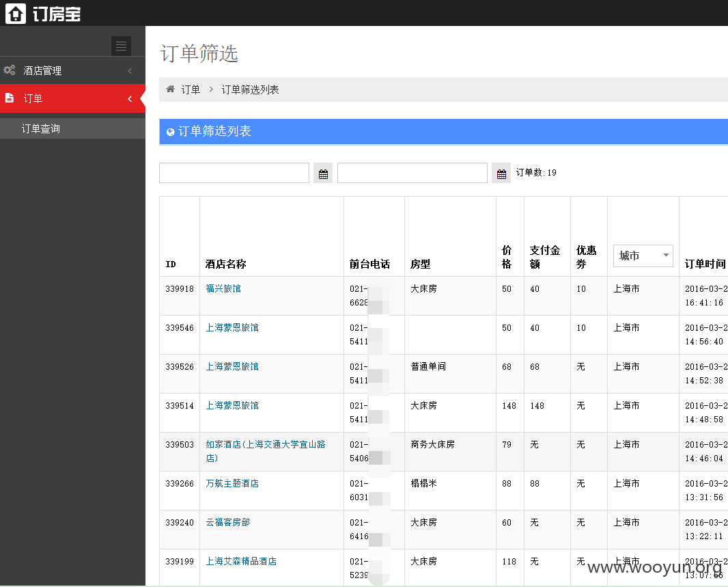
Task: Click the globe icon in 订单筛选列表 header
Action: click(x=171, y=132)
